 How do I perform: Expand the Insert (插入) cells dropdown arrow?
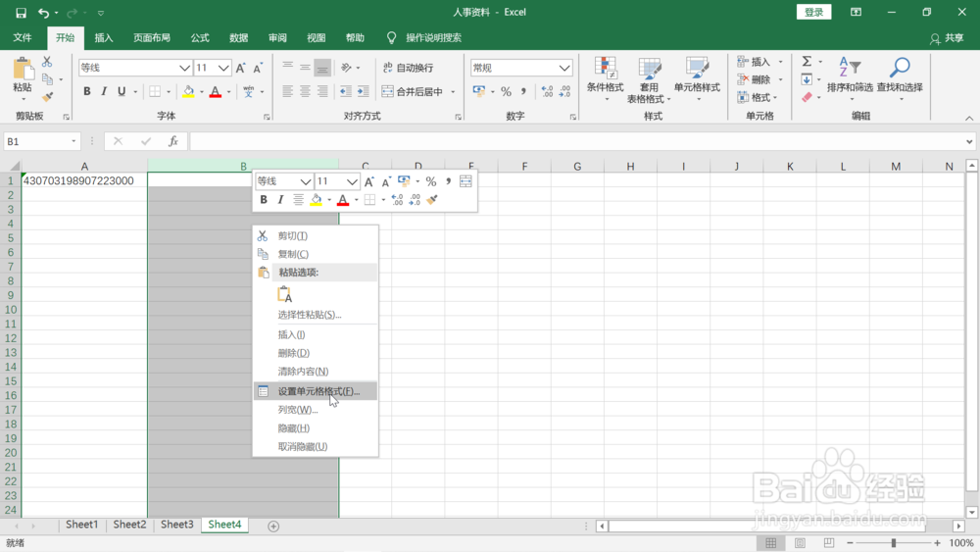pos(780,61)
